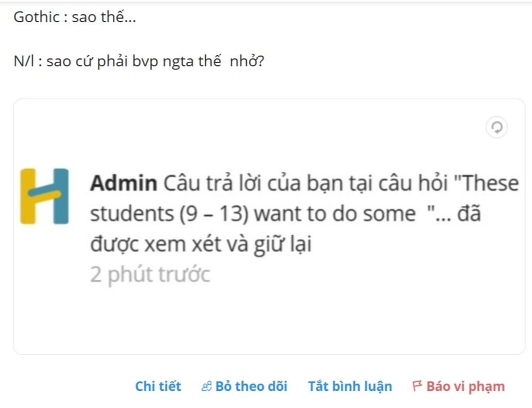Click the "2 phút trước" timestamp
The width and height of the screenshot is (532, 408).
pos(150,275)
